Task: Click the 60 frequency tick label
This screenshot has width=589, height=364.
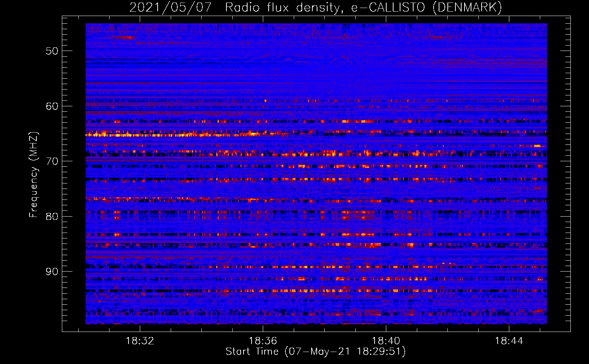Action: pos(52,106)
